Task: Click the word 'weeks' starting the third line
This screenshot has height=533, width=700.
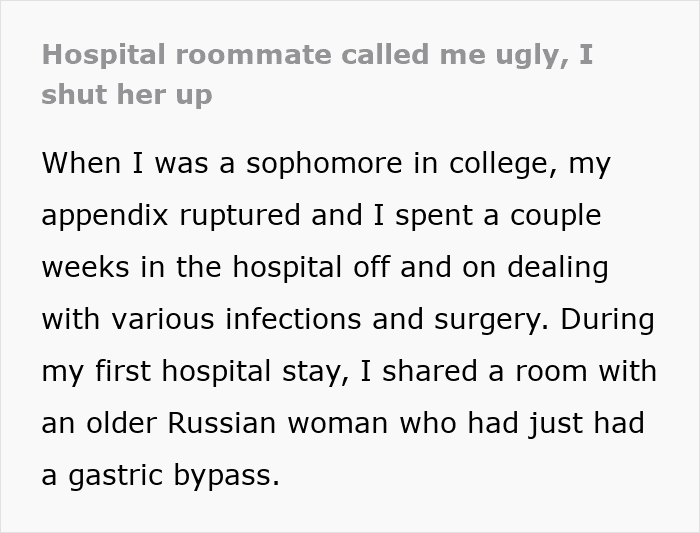Action: point(85,267)
